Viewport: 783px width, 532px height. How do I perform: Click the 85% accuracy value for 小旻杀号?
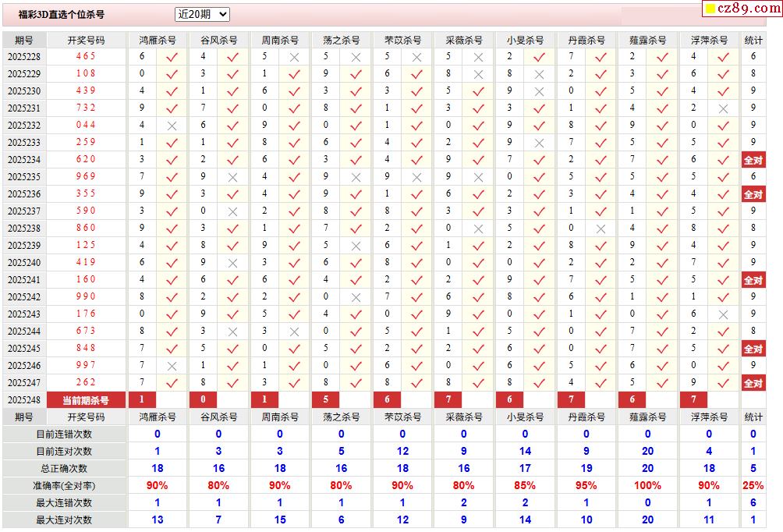click(x=525, y=485)
